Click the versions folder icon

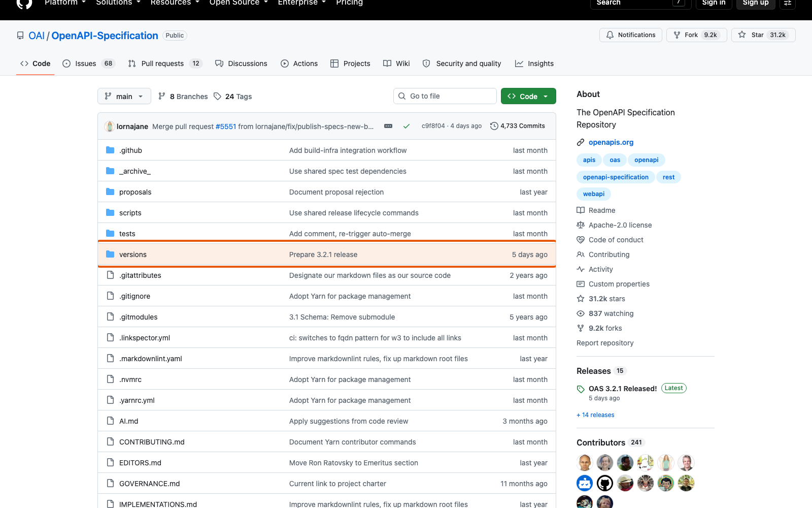coord(110,254)
